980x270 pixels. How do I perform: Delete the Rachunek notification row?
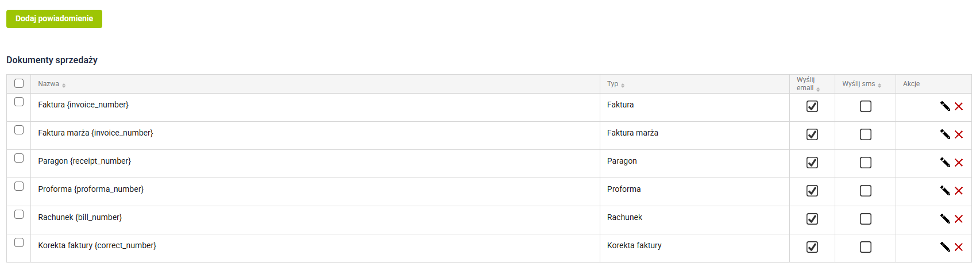959,219
